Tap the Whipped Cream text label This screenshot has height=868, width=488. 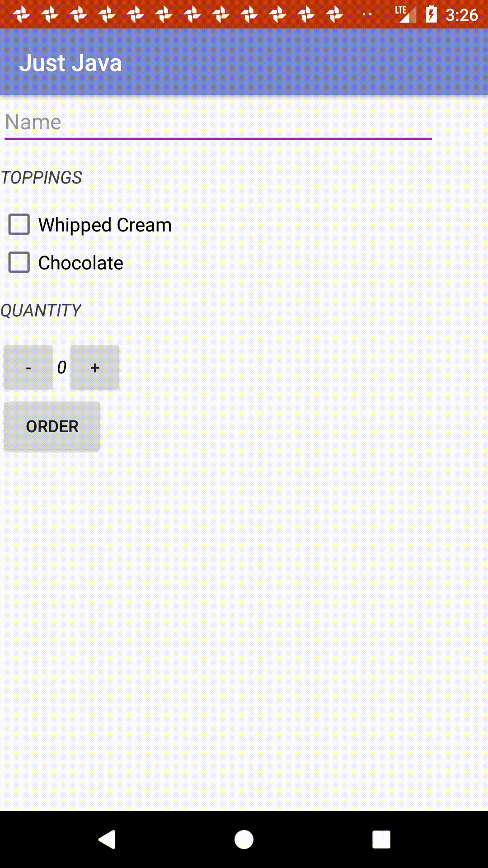(105, 225)
